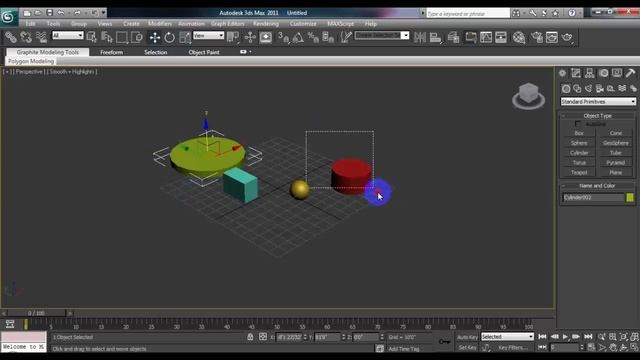Image resolution: width=640 pixels, height=360 pixels.
Task: Toggle the selection lock padlock
Action: click(250, 337)
